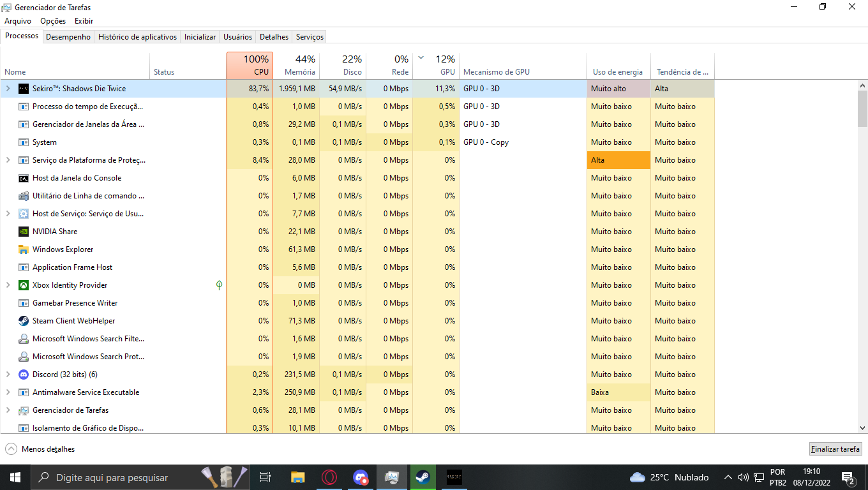Click the Utilitário de Linha de comando icon
The height and width of the screenshot is (490, 868).
[x=24, y=196]
